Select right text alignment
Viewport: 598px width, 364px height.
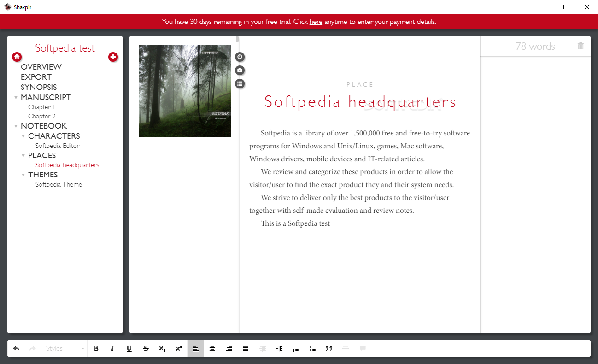[x=229, y=348]
